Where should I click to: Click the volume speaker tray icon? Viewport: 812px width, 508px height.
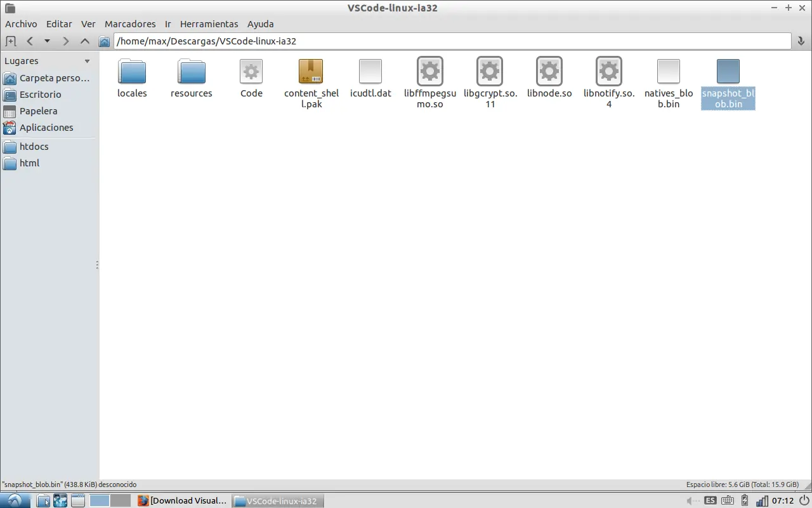tap(693, 500)
